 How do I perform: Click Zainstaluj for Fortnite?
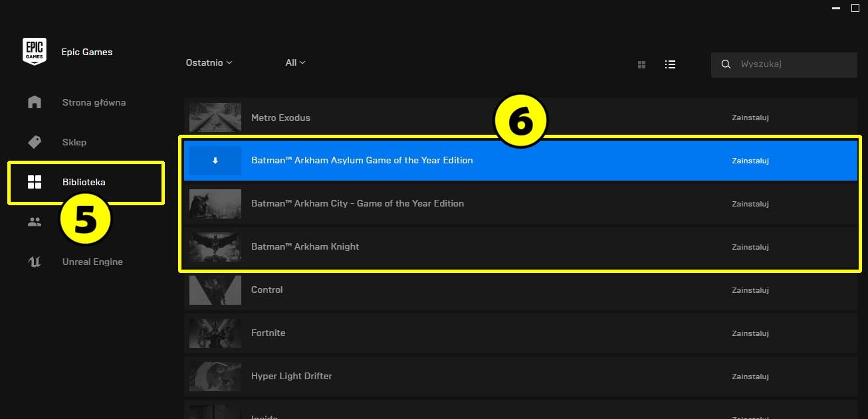click(x=750, y=333)
